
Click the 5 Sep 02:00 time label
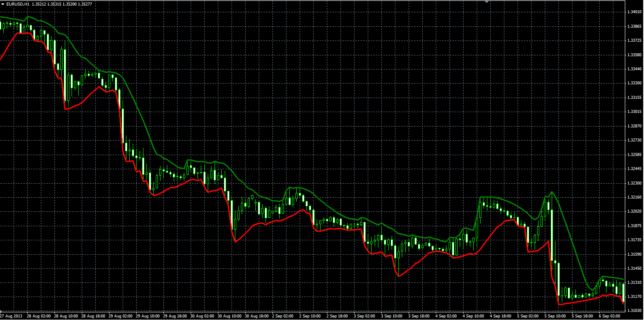[528, 317]
